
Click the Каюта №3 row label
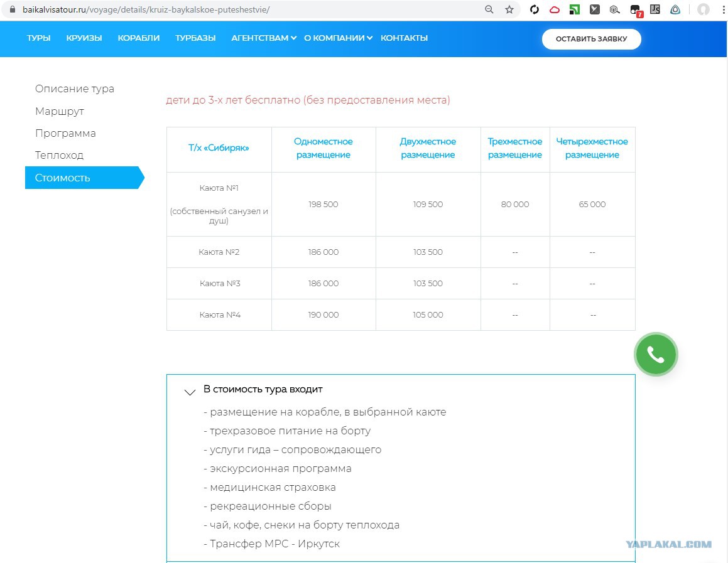(x=220, y=283)
